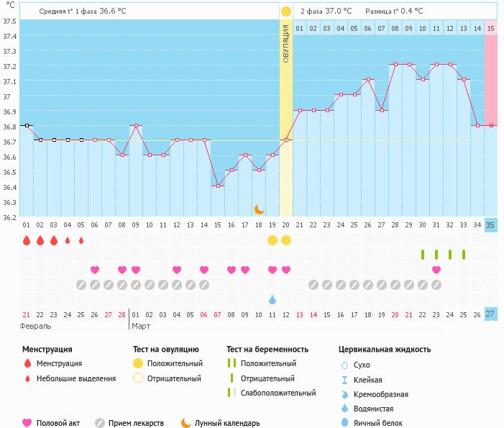Click the highlighted date 27 cell at the end
This screenshot has height=428, width=504.
[x=491, y=314]
